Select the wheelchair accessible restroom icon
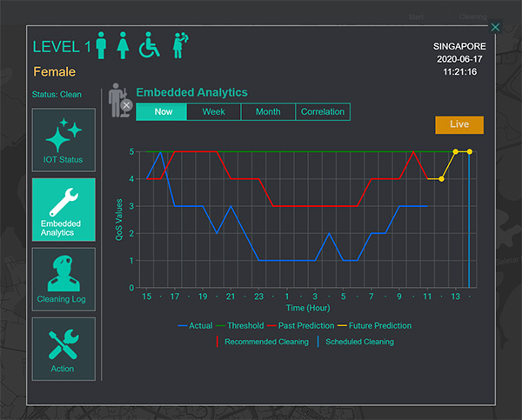The image size is (522, 420). click(151, 45)
